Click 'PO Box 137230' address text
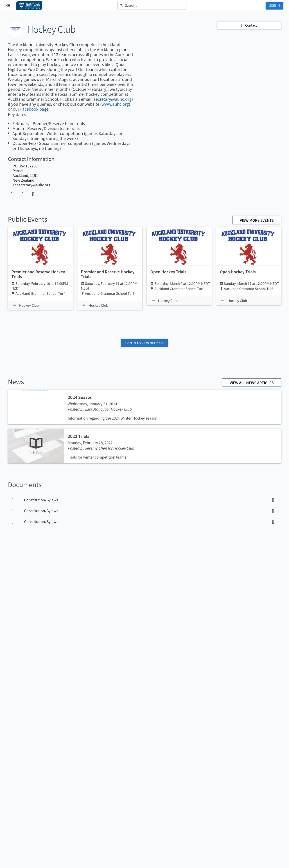This screenshot has width=289, height=868. 25,166
